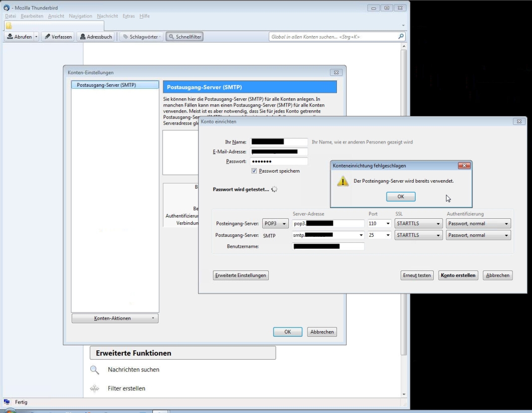Select Postausgang-Server (SMTP) in the account list

(x=115, y=85)
